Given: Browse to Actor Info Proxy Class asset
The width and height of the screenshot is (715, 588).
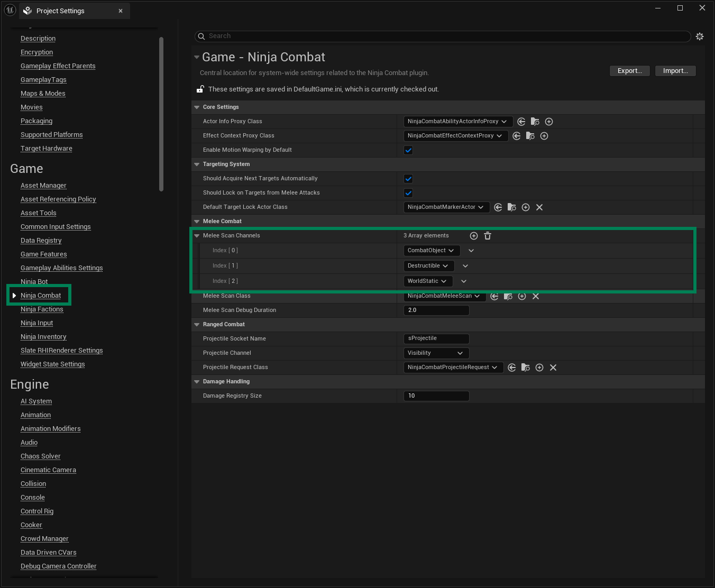Looking at the screenshot, I should coord(535,122).
